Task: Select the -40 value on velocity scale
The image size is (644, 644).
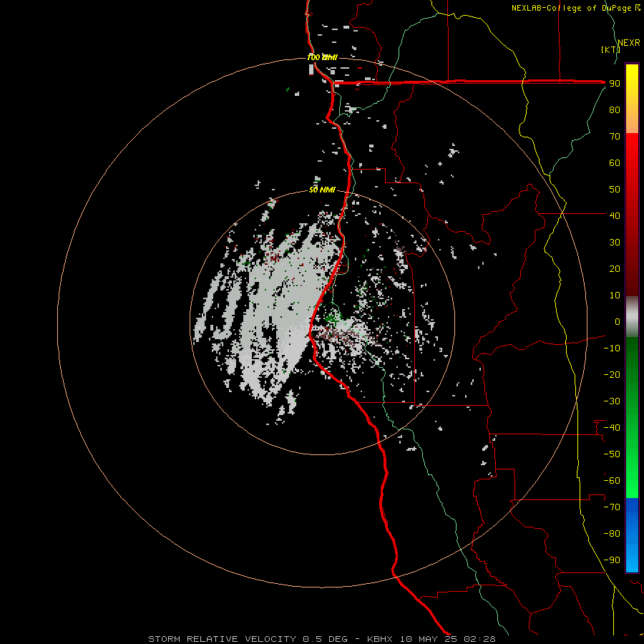Action: coord(612,428)
